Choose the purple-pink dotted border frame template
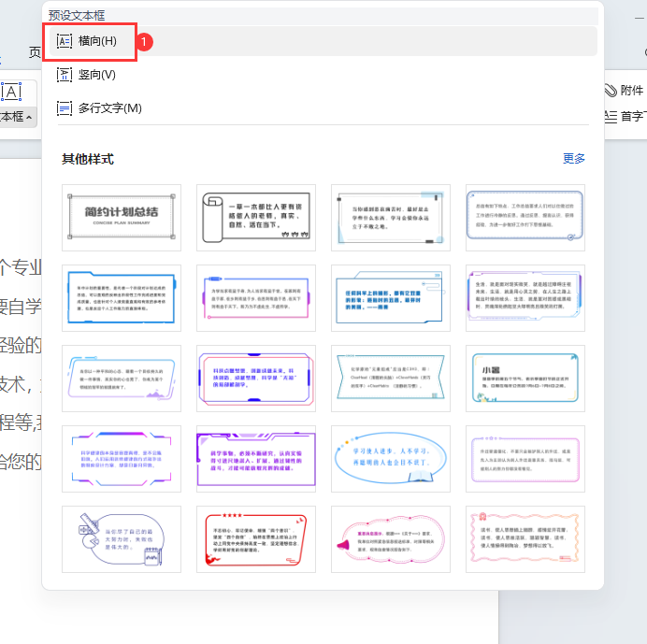Screen dimensions: 647x644 pyautogui.click(x=525, y=459)
